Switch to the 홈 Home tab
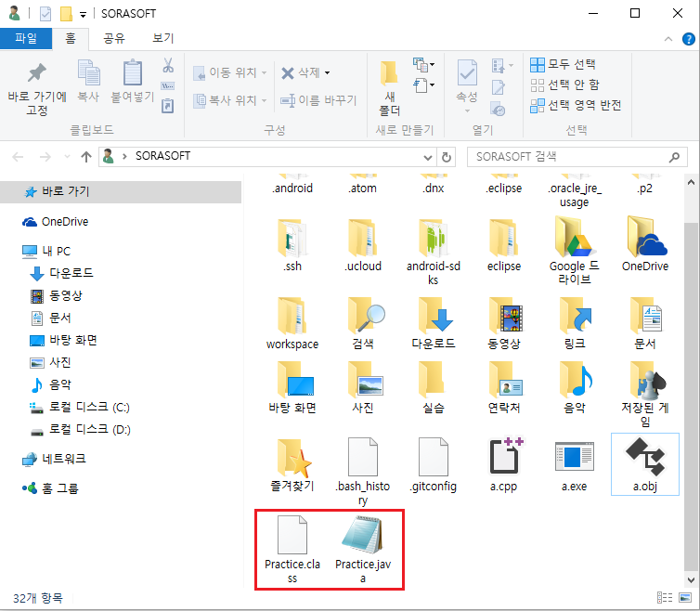Viewport: 700px width, 611px height. click(71, 38)
